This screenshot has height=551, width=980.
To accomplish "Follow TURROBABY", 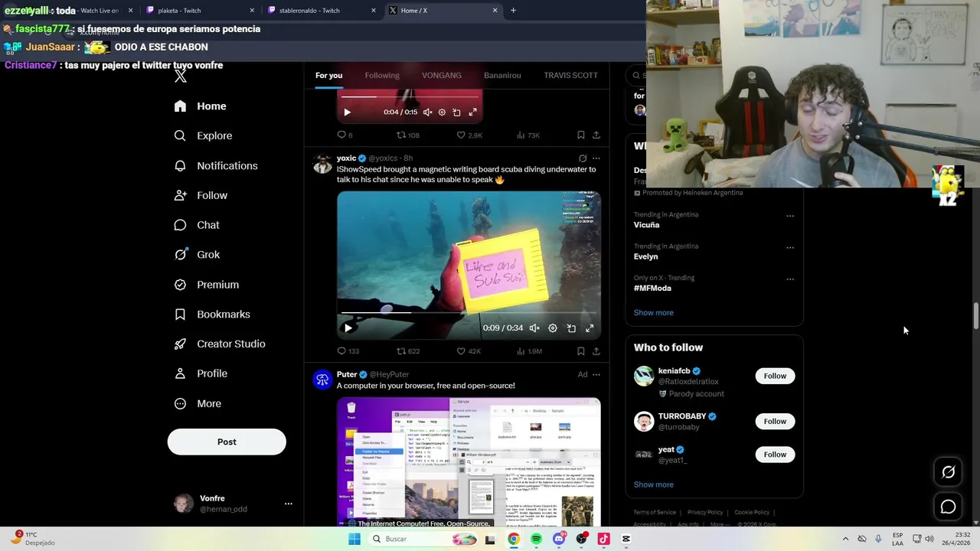I will click(775, 421).
